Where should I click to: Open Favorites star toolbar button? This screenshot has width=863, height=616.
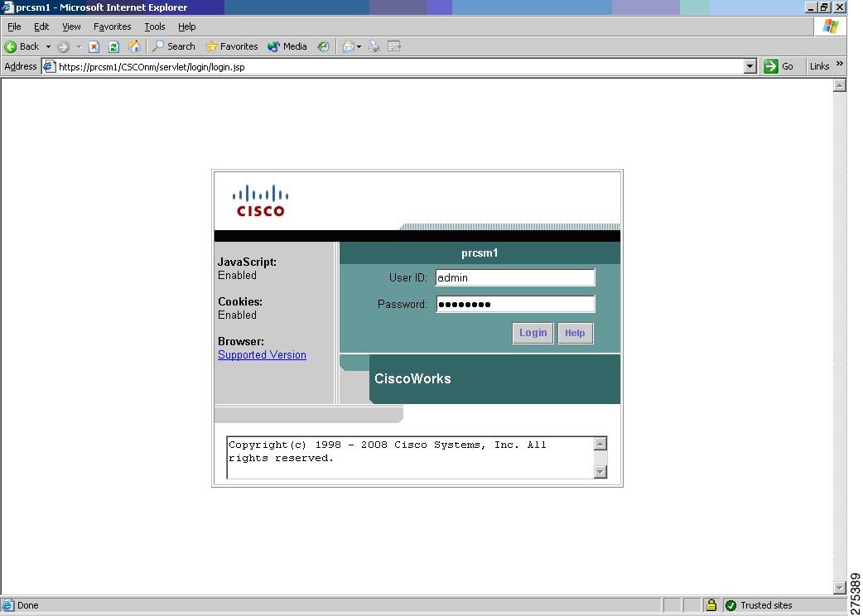click(231, 46)
